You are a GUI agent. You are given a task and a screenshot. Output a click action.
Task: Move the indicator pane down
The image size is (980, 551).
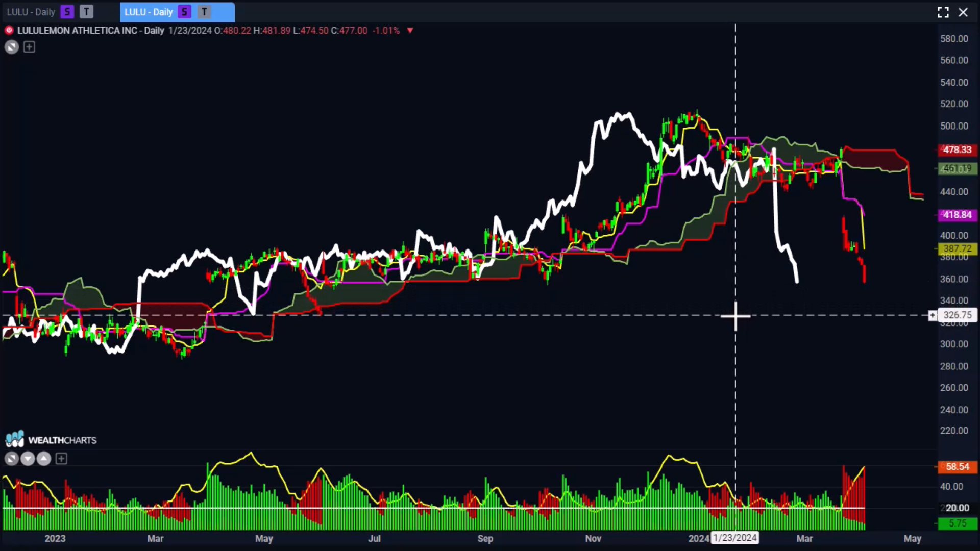coord(28,459)
